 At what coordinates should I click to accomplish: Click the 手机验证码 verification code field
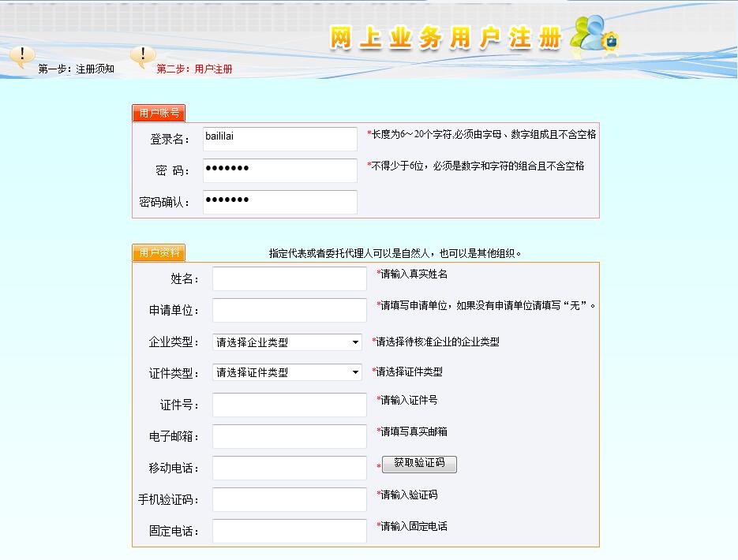(288, 499)
